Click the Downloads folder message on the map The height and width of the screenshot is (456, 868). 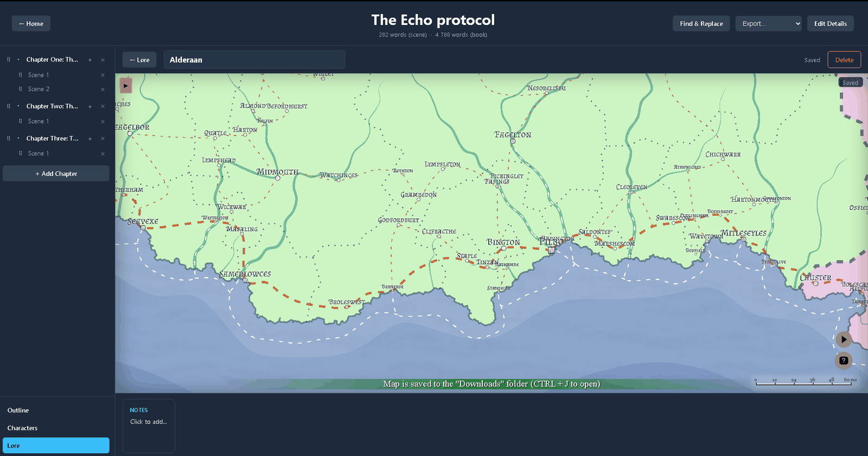click(x=492, y=384)
